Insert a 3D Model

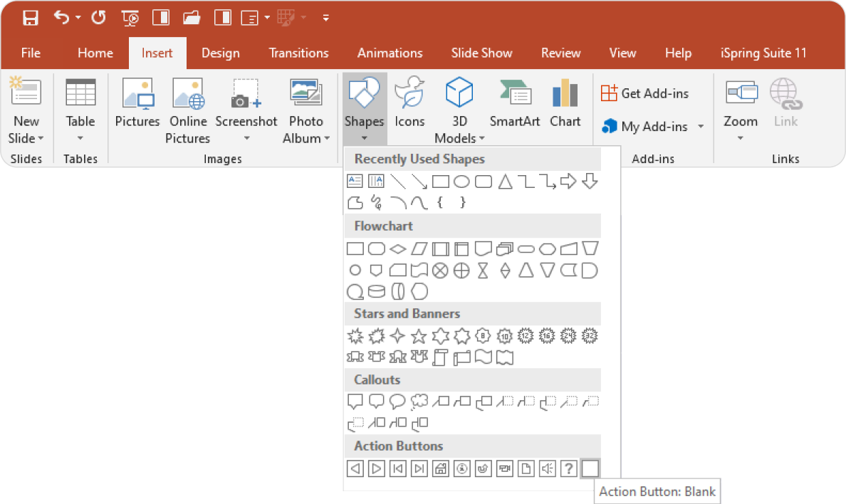click(x=459, y=107)
